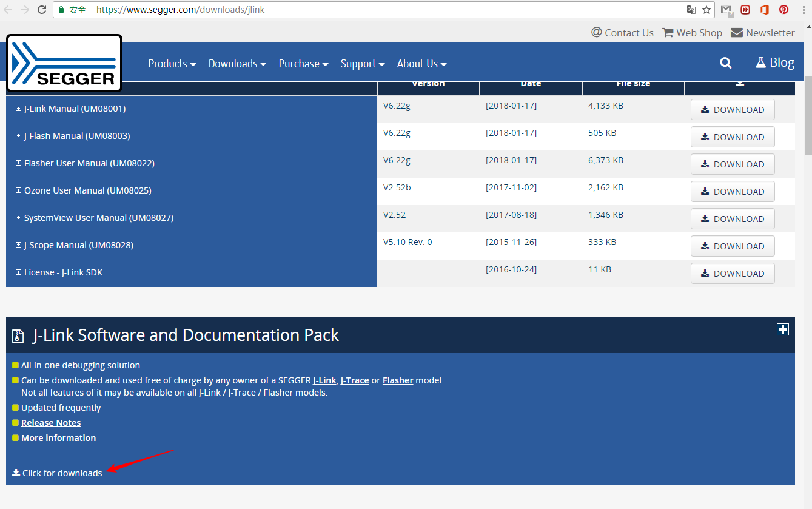Screen dimensions: 812x509
Task: Click the J-Link hyperlink in description
Action: click(324, 380)
